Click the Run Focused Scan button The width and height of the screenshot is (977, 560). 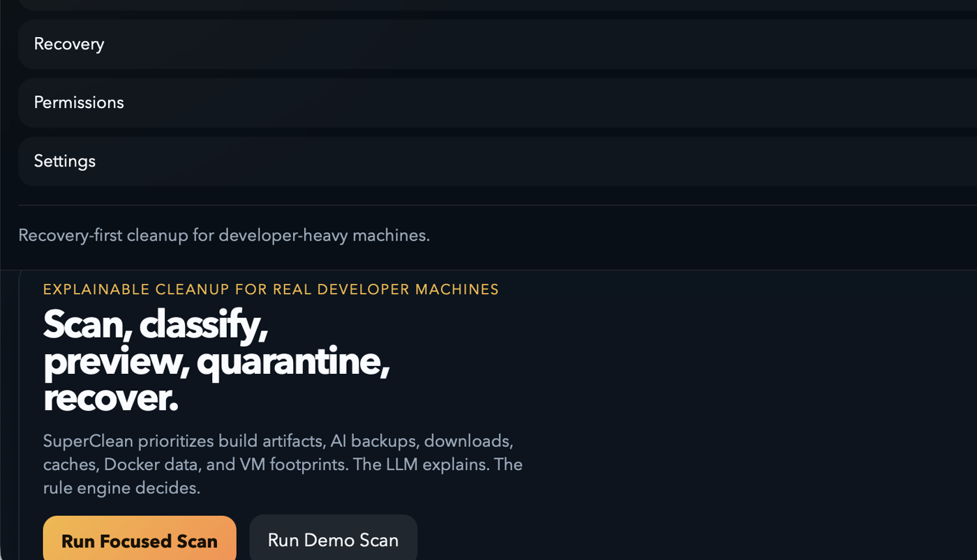coord(140,540)
